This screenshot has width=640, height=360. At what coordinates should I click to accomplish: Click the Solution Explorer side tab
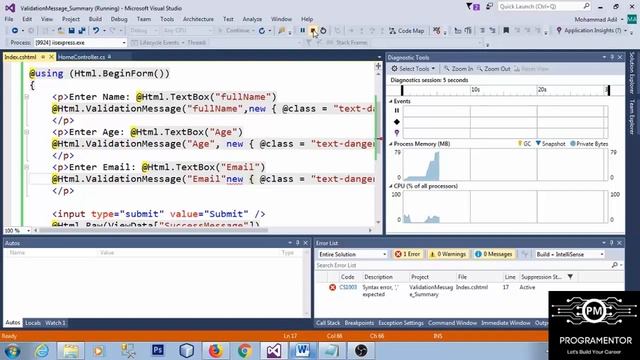click(x=632, y=73)
